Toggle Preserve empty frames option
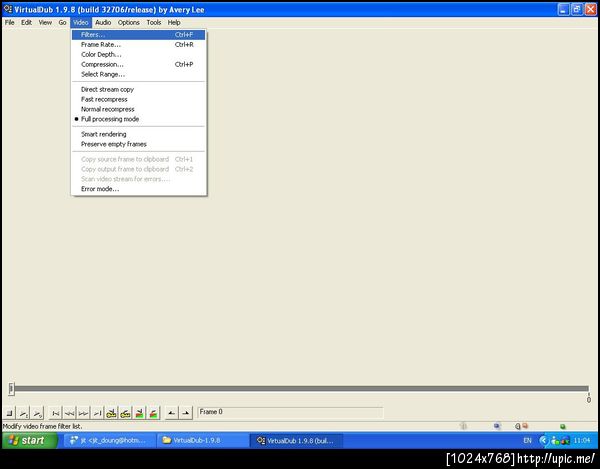Screen dimensions: 600x469 point(139,144)
